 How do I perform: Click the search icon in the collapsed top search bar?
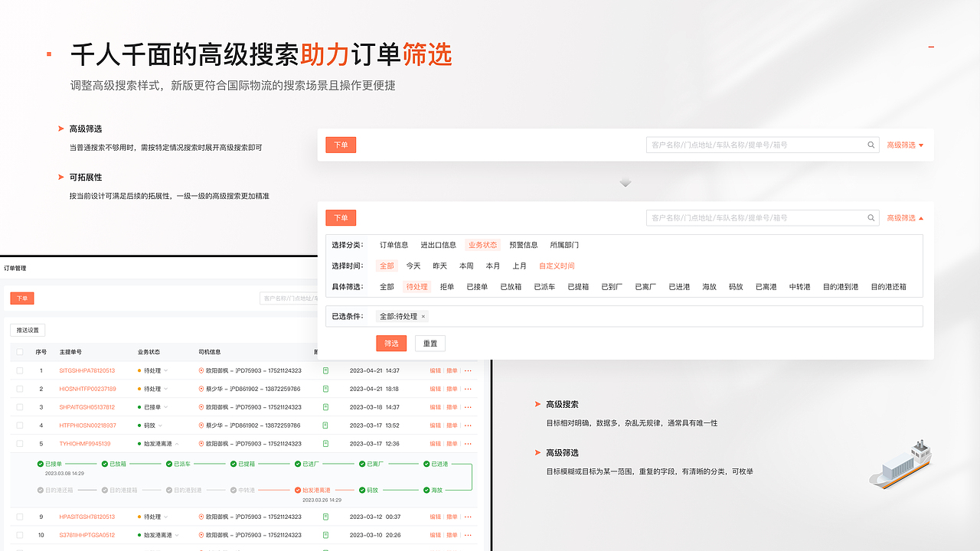(871, 144)
